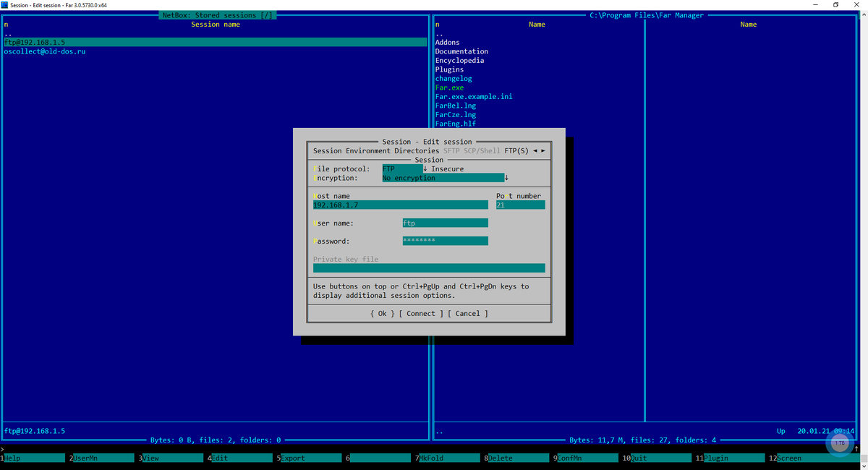
Task: Close the Far Manager window
Action: [856, 4]
